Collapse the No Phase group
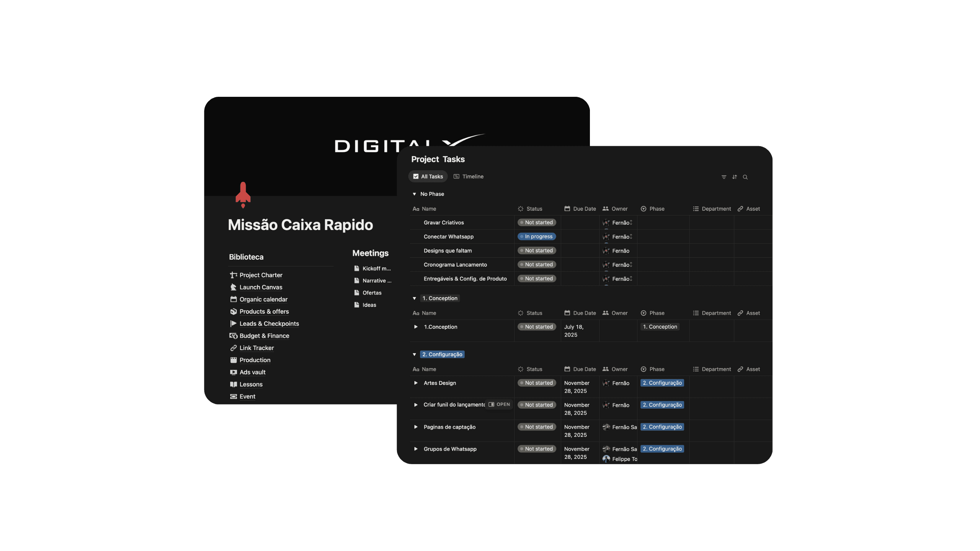This screenshot has width=980, height=551. click(x=414, y=194)
